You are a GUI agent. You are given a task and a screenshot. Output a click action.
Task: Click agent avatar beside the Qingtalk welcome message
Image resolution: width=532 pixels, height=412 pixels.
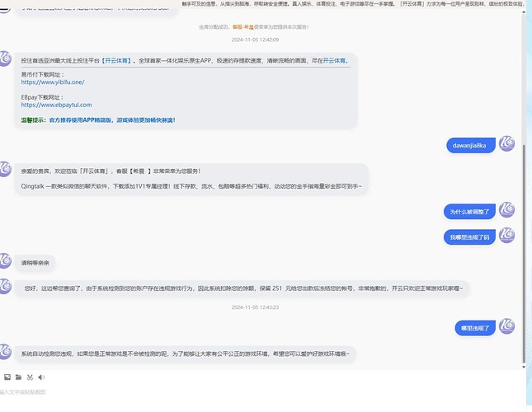tap(5, 169)
